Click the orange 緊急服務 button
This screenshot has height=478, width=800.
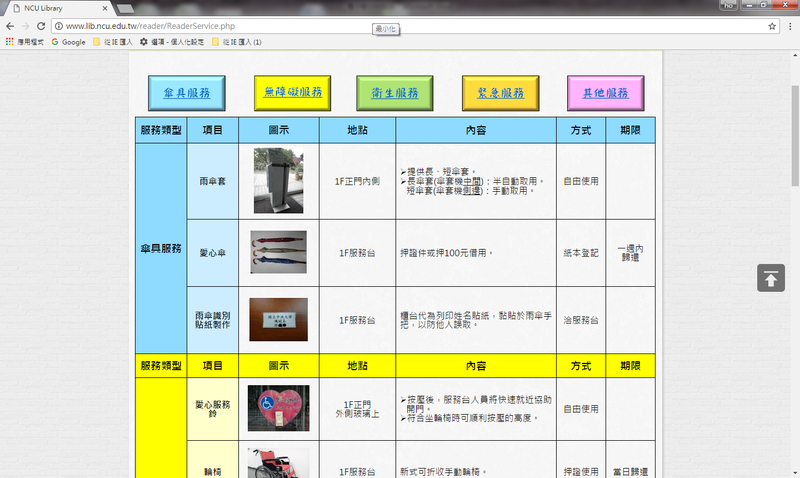coord(500,93)
